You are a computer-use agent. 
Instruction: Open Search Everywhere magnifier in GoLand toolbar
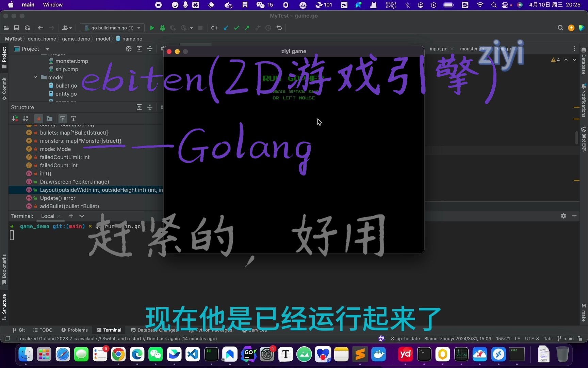pos(560,28)
